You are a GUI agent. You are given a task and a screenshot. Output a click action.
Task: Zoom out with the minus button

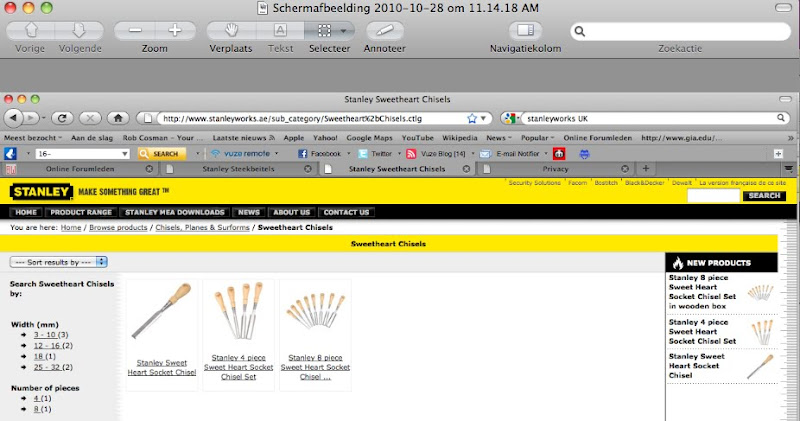(x=135, y=31)
